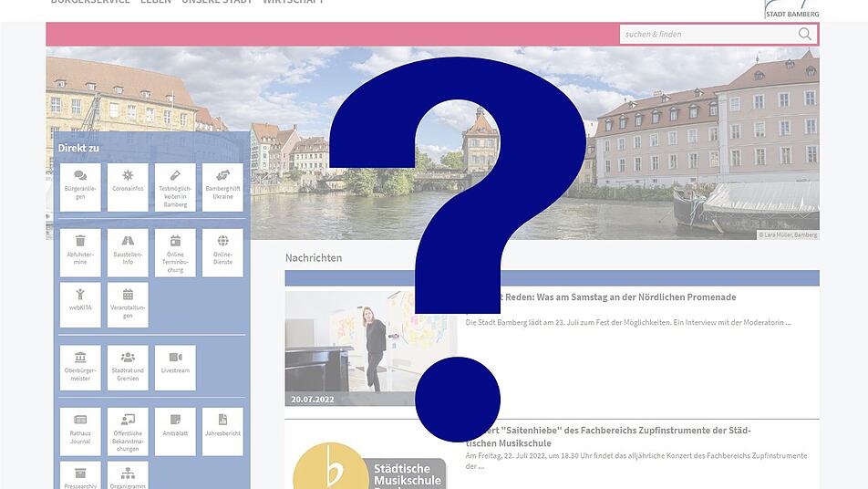This screenshot has width=868, height=489.
Task: Click the 'Direkt zu' panel heading
Action: pyautogui.click(x=78, y=148)
